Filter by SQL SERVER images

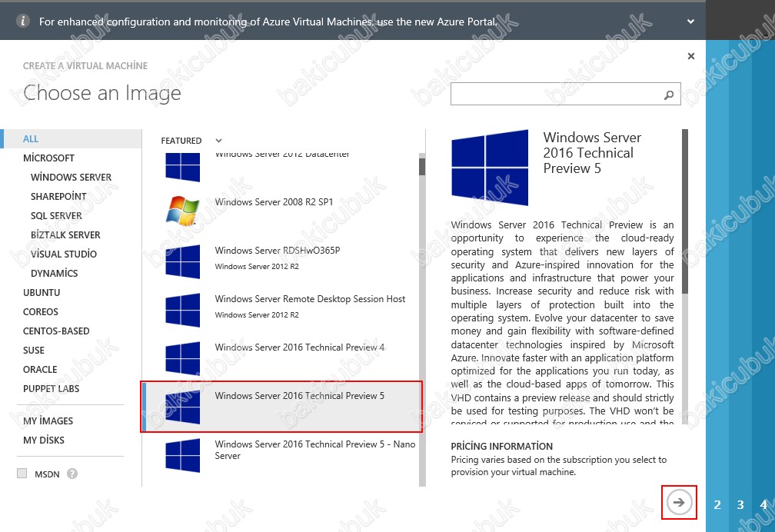coord(56,216)
